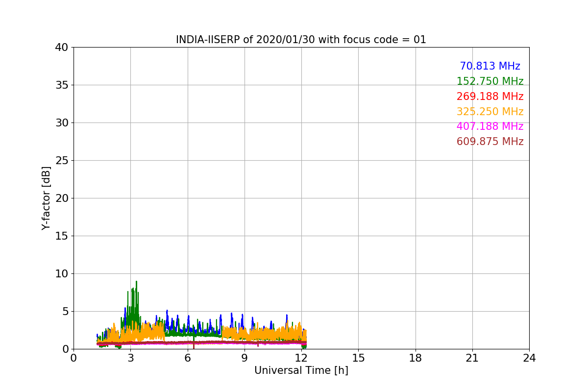Click the y-axis tick label 40
Image resolution: width=588 pixels, height=392 pixels.
61,48
